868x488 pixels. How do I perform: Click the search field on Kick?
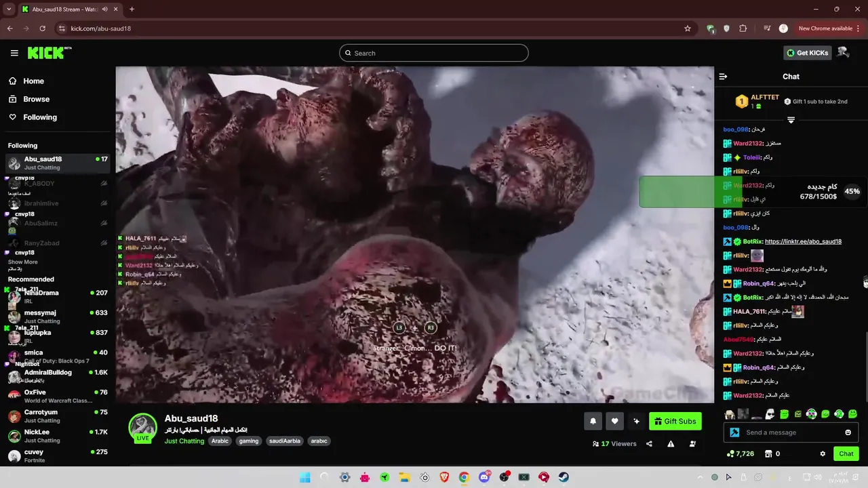(434, 53)
